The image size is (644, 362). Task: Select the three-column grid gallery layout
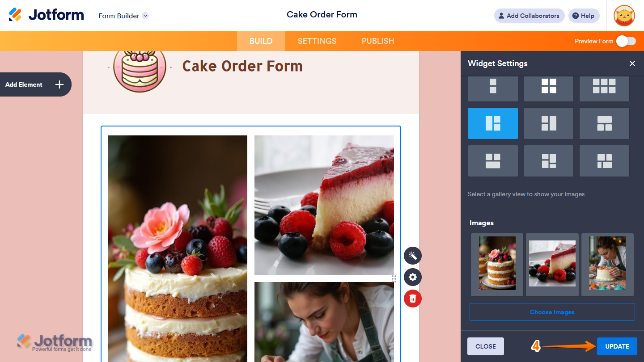[x=604, y=86]
